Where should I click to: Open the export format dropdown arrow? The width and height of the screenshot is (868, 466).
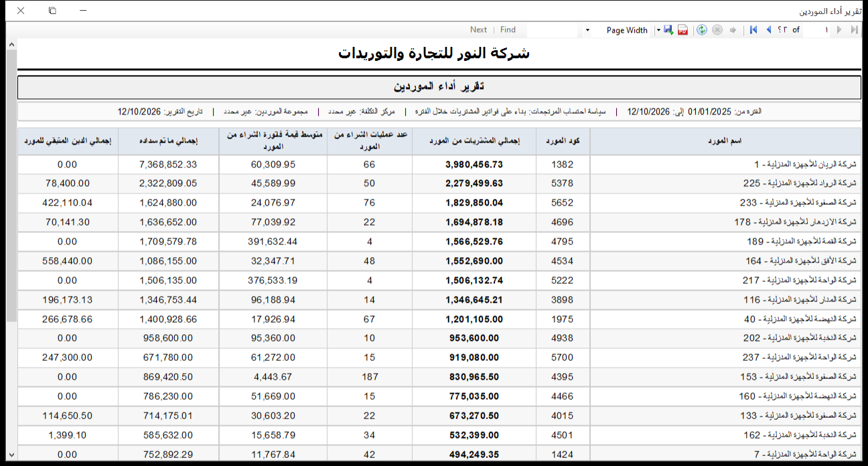coord(658,30)
